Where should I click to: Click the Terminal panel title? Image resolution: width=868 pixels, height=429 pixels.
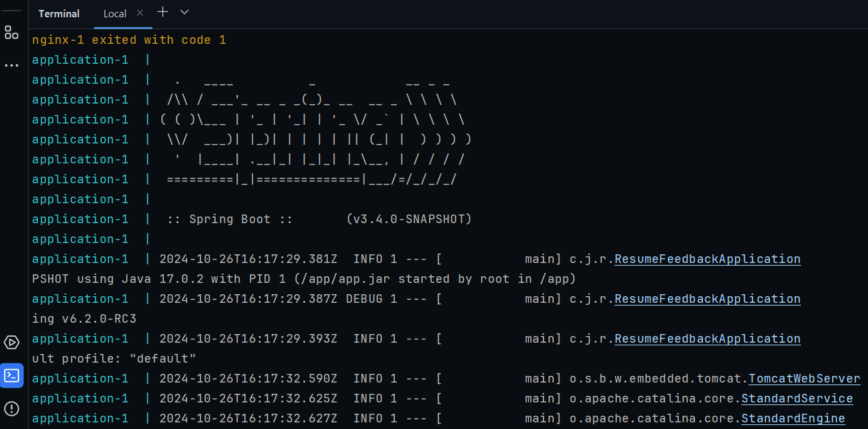(x=59, y=13)
